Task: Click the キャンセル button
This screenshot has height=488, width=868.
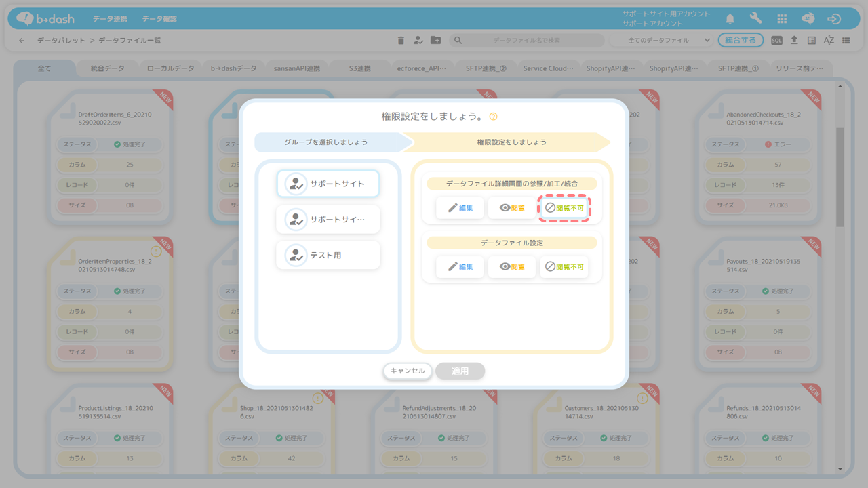Action: pyautogui.click(x=408, y=371)
